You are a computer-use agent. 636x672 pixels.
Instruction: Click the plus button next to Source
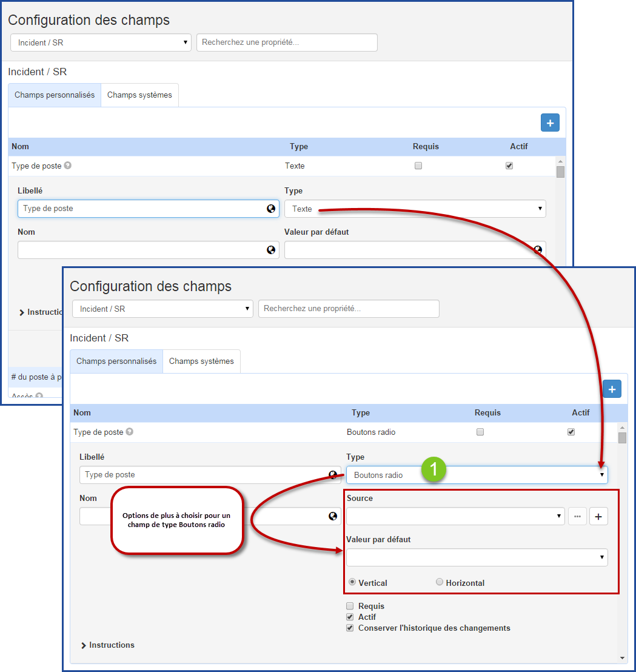[598, 517]
